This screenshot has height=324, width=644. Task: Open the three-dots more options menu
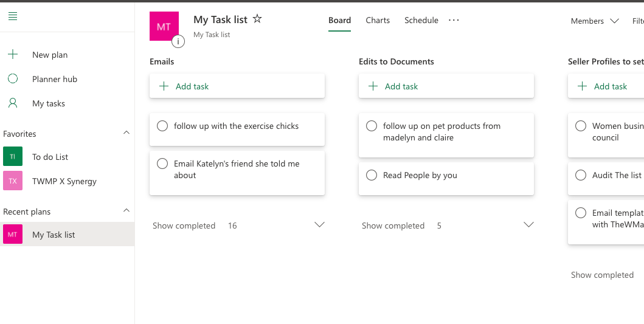(454, 20)
